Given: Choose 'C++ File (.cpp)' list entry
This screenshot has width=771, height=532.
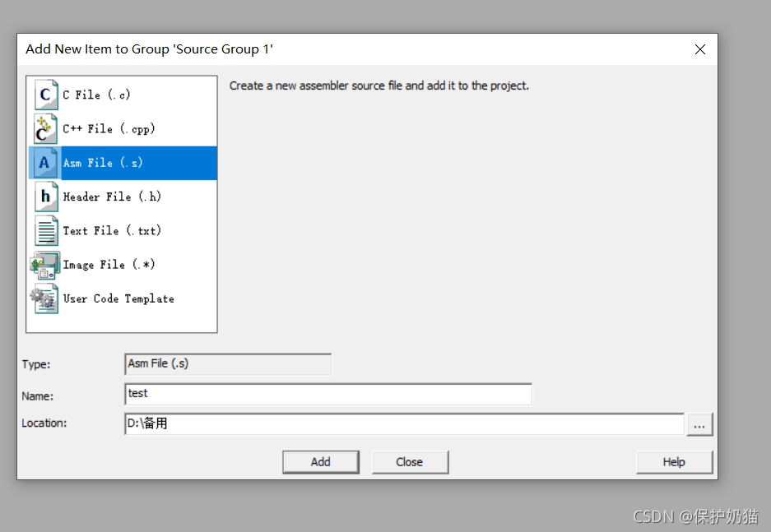Looking at the screenshot, I should [109, 129].
